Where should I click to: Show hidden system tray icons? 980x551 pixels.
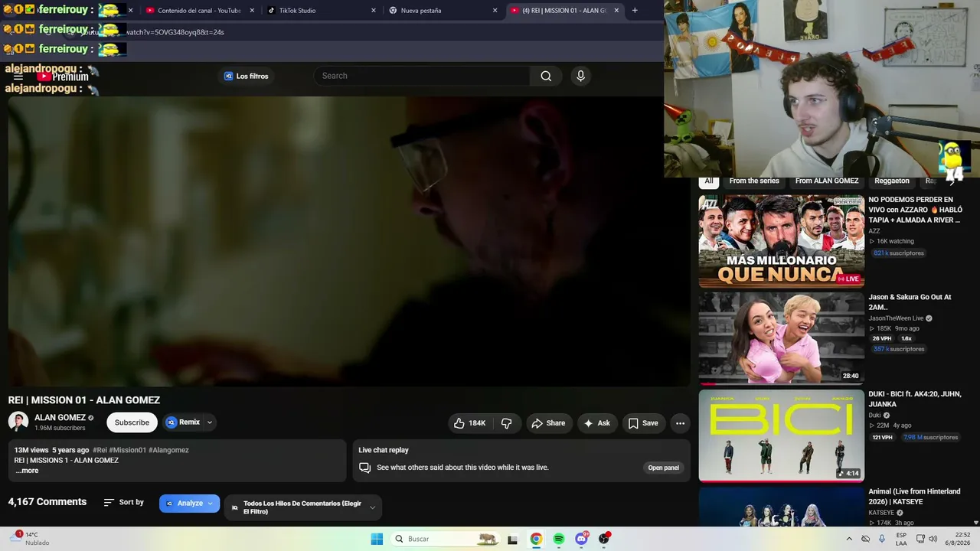(849, 539)
